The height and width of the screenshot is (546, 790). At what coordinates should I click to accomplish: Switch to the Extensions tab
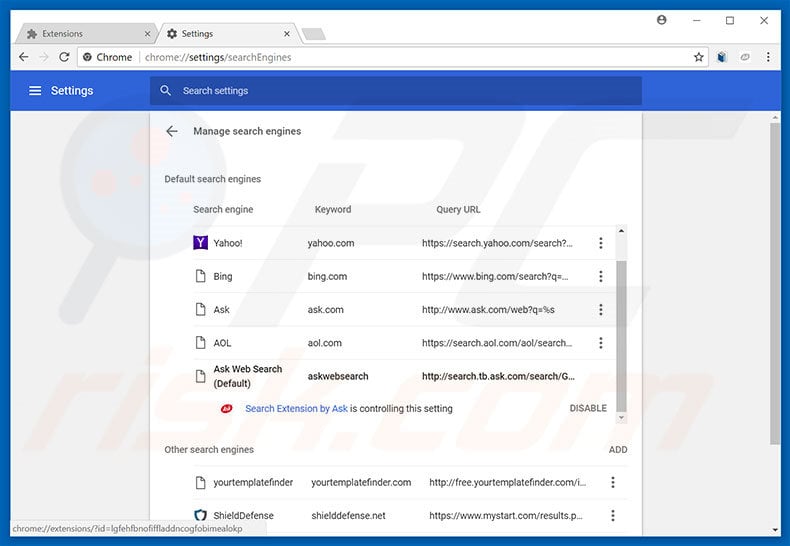(x=86, y=34)
